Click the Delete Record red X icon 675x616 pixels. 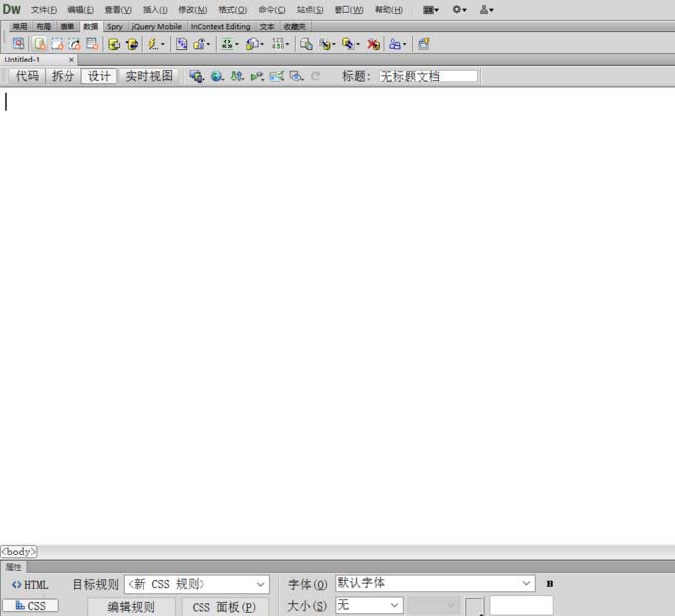click(x=373, y=44)
